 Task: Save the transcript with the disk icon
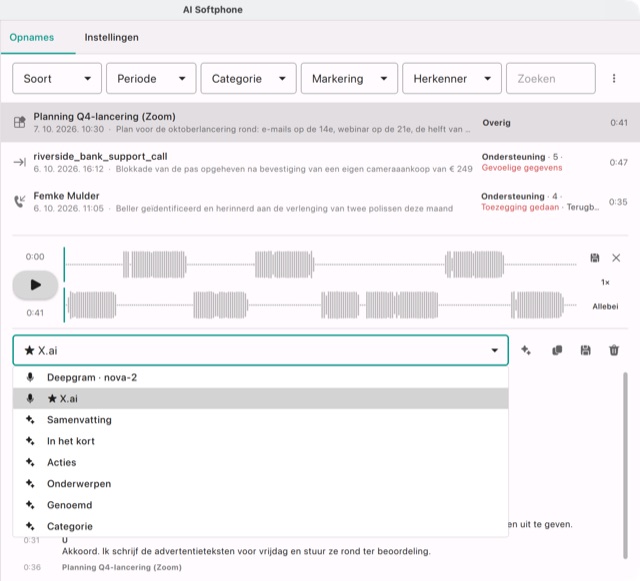[x=585, y=350]
